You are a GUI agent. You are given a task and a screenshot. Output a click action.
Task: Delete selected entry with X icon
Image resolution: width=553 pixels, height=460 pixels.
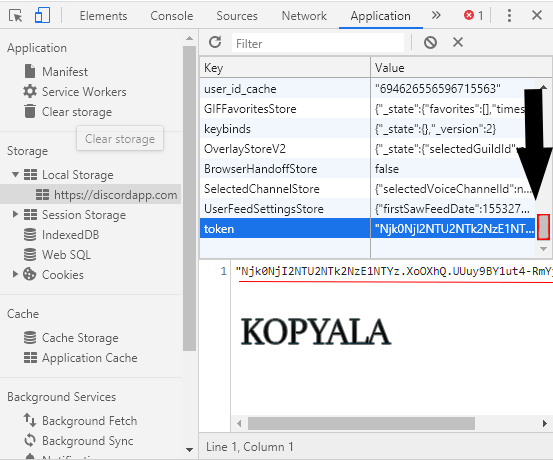pos(458,42)
